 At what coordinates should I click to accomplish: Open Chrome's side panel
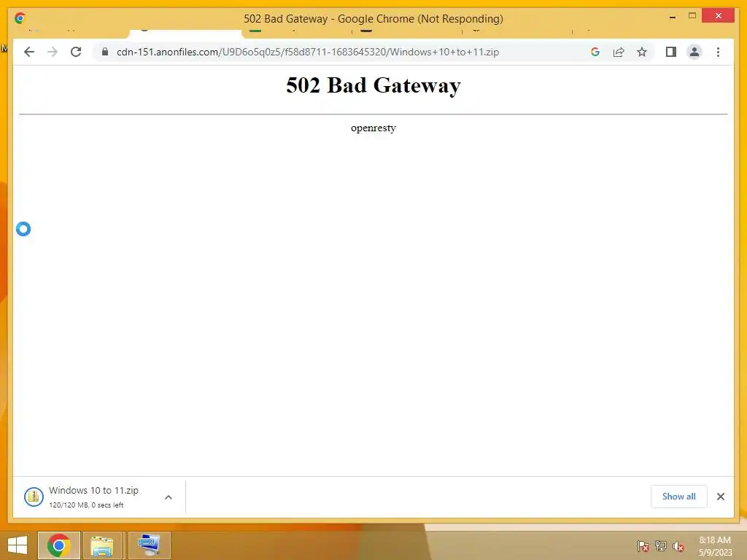(671, 52)
